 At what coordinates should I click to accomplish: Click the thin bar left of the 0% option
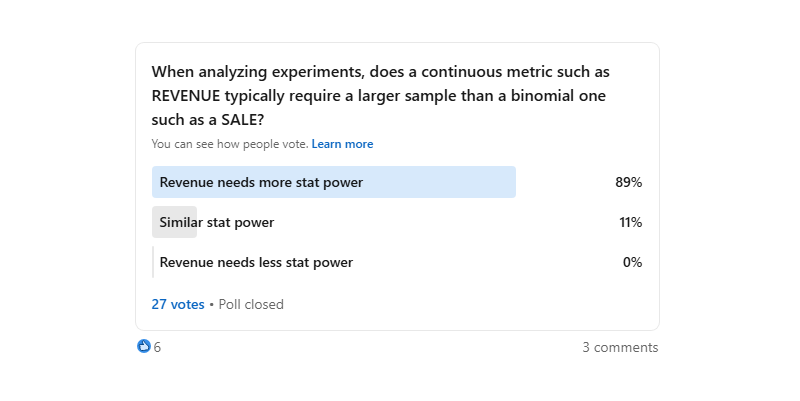coord(153,262)
